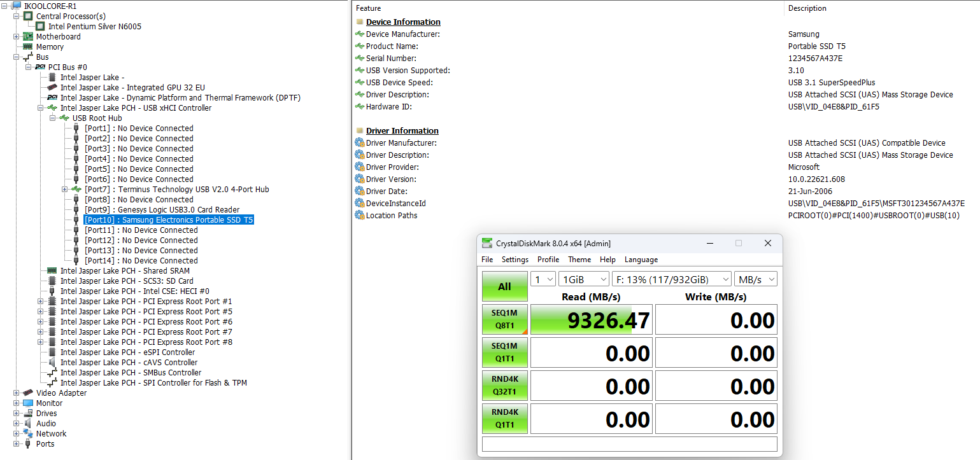Click the CrystalDiskMark bottom status text field
980x460 pixels.
point(630,443)
